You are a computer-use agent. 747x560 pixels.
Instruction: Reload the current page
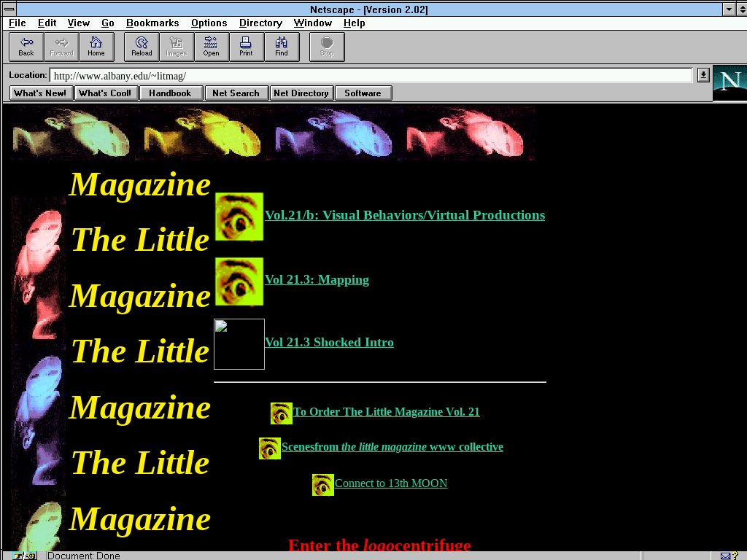click(142, 47)
